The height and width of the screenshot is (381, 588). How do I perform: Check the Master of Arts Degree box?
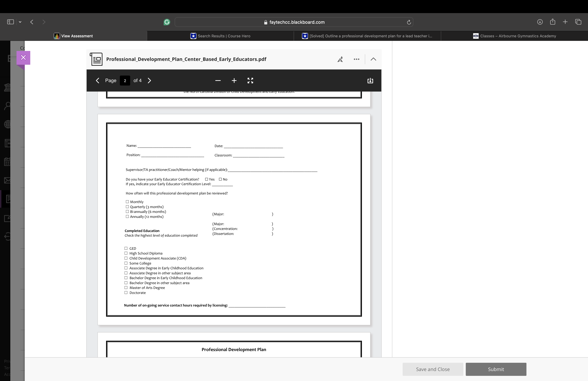tap(126, 288)
